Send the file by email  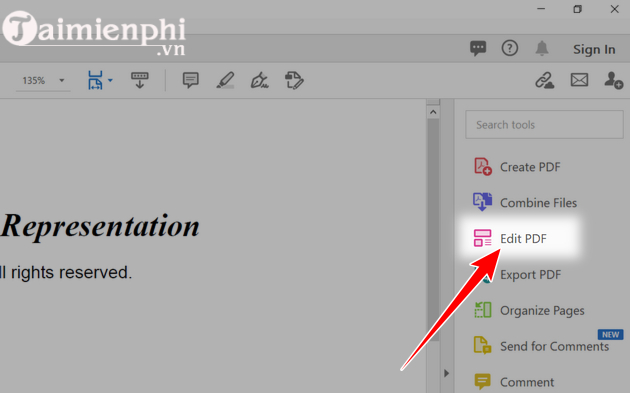pos(579,80)
